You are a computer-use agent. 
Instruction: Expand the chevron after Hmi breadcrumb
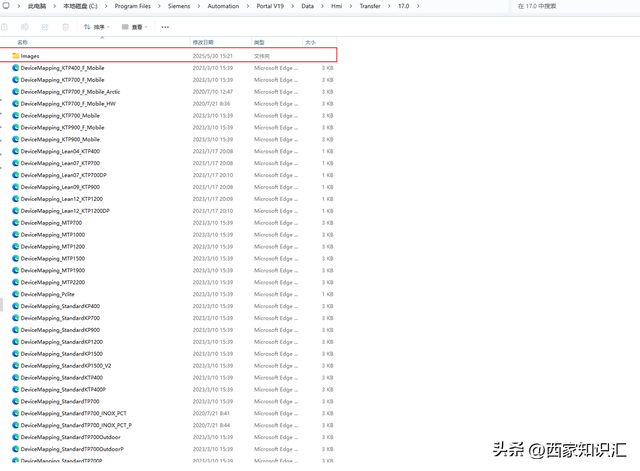351,6
